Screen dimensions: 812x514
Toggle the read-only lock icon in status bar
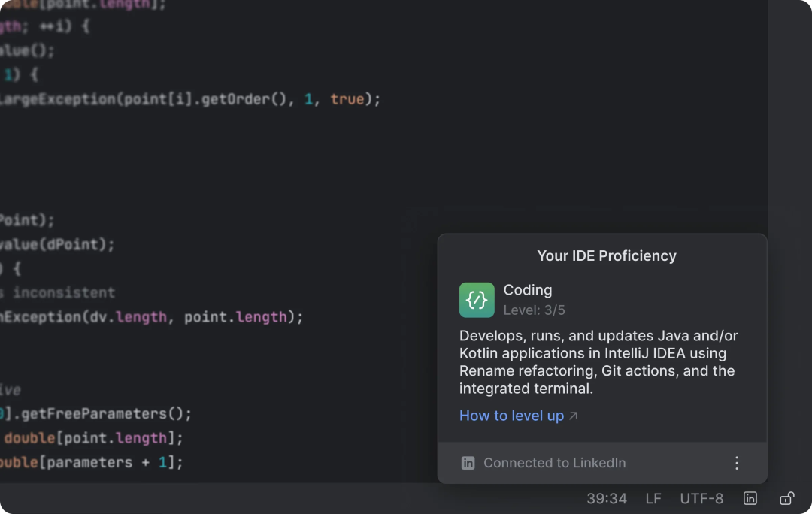[x=786, y=498]
